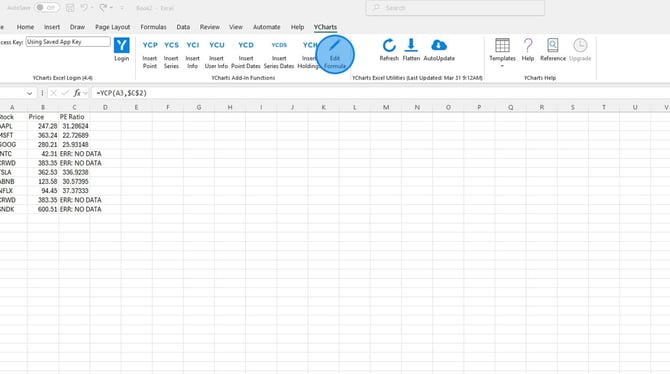The height and width of the screenshot is (374, 670).
Task: Select the cell with price 42.31
Action: [x=43, y=154]
